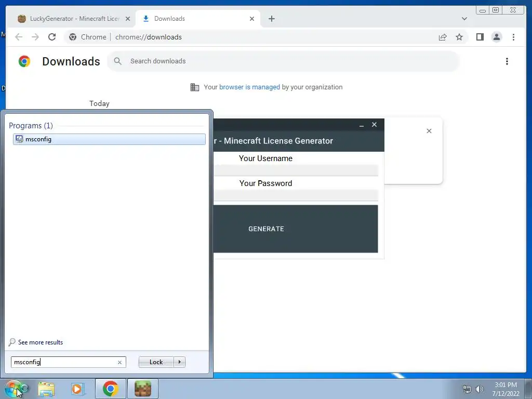
Task: Click the Windows Start orb
Action: 14,389
